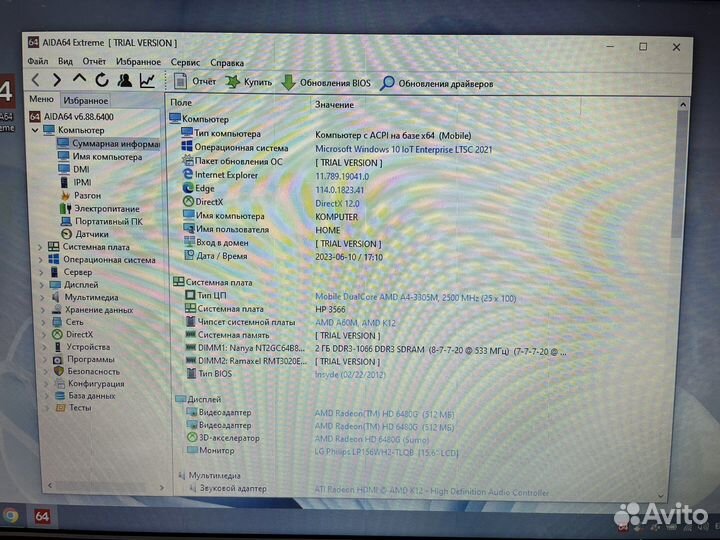Click the Конфигурация tree icon

[59, 383]
